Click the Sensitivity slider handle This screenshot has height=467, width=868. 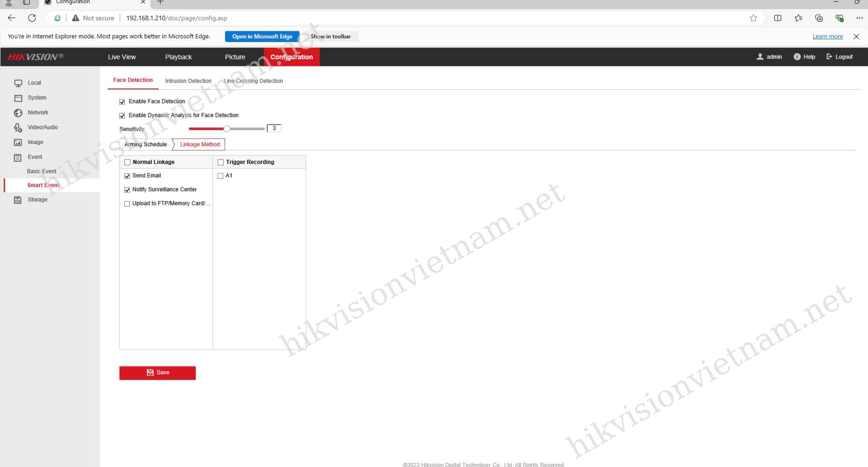pos(227,129)
